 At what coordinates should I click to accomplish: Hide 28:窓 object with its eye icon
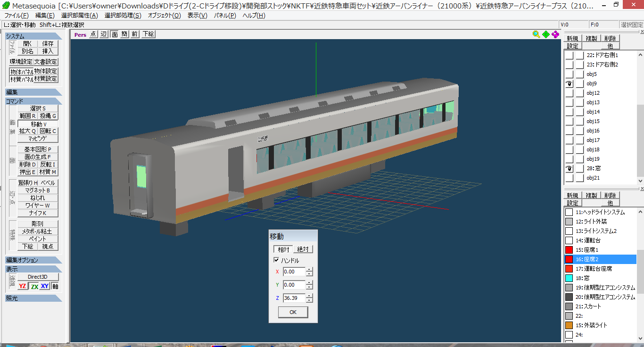click(569, 168)
